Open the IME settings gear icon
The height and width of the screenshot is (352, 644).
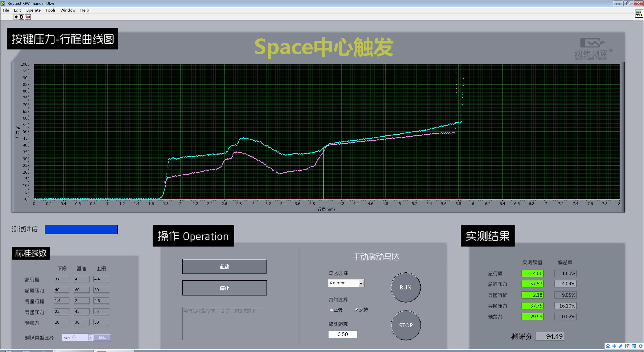pyautogui.click(x=640, y=346)
